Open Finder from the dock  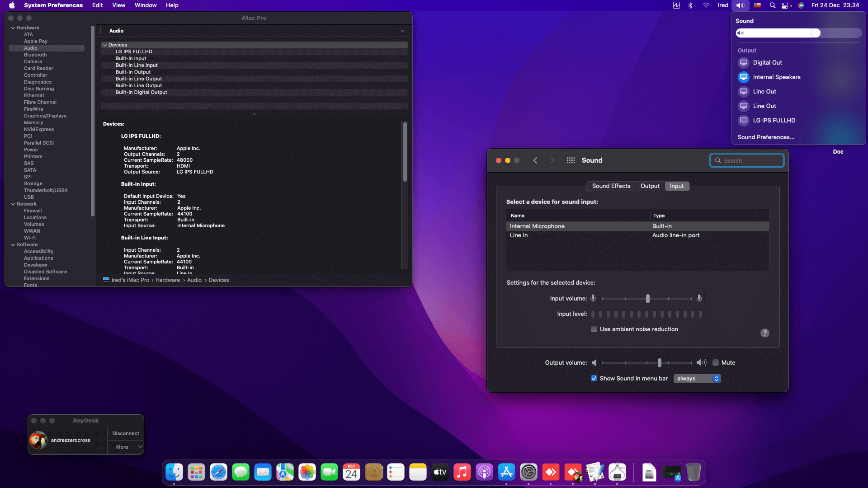[x=174, y=473]
